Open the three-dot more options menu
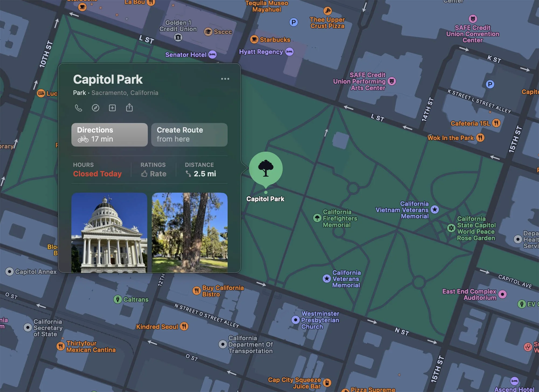This screenshot has height=392, width=539. (225, 79)
